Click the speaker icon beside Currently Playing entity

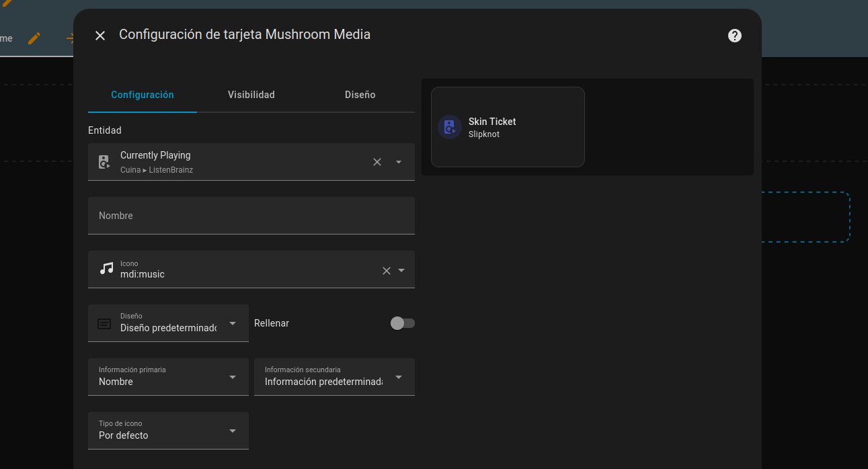pos(104,162)
